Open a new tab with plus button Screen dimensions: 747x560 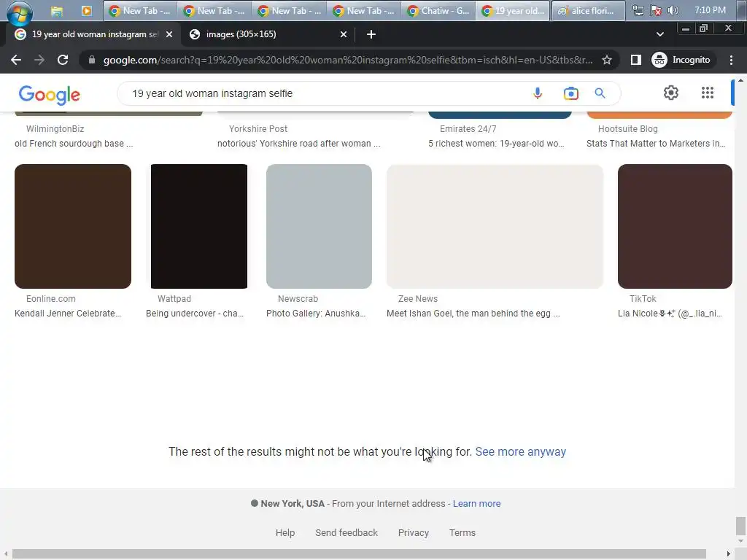(x=371, y=34)
